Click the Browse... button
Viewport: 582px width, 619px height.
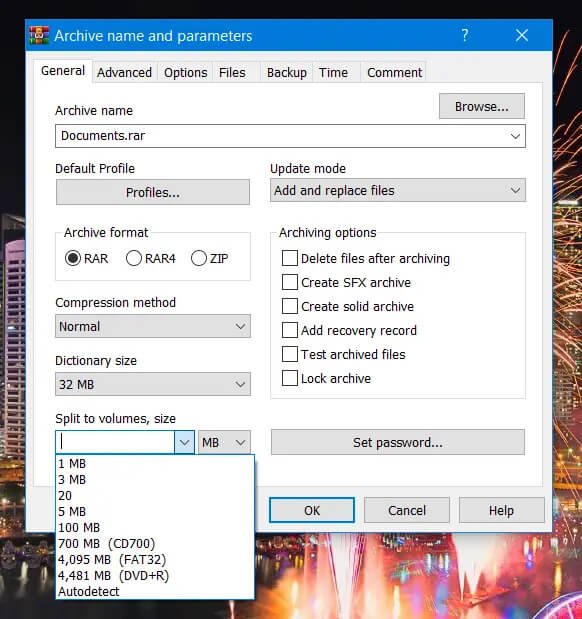click(482, 106)
